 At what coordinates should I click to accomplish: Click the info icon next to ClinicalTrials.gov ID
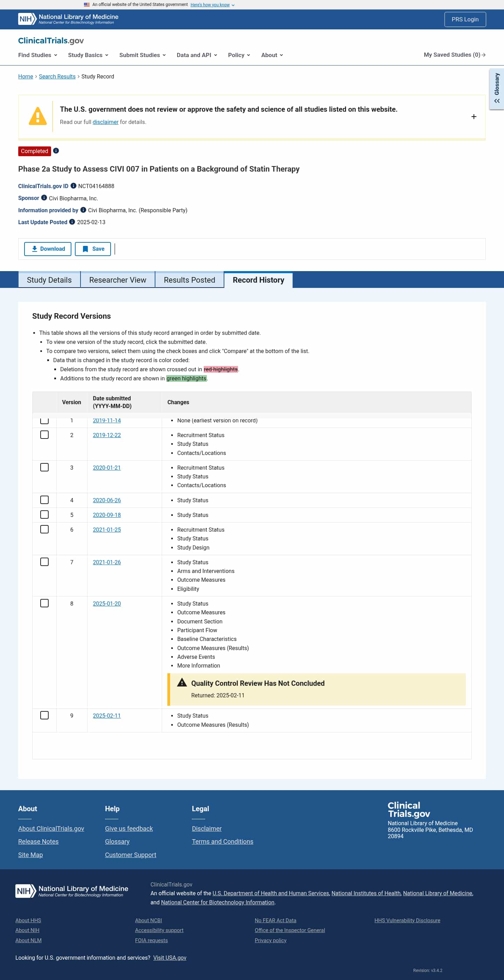pos(73,186)
